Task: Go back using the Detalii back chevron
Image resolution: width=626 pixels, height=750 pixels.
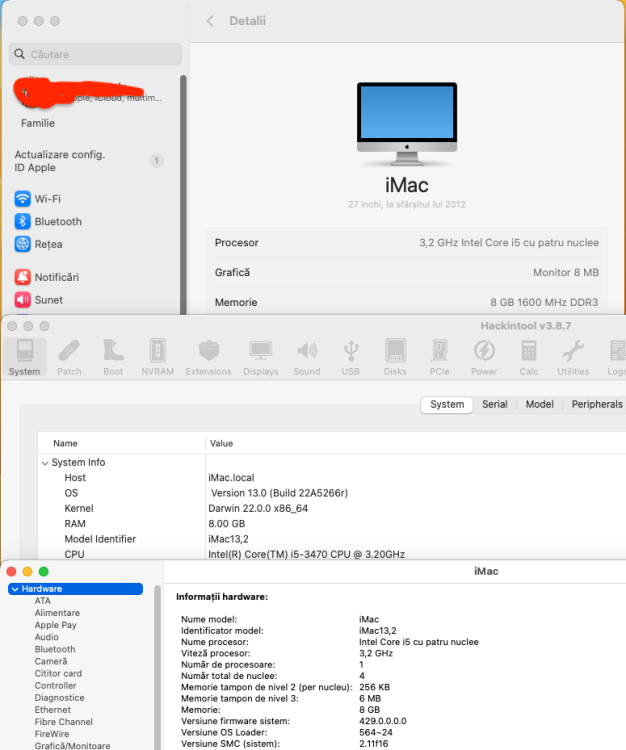Action: [210, 21]
